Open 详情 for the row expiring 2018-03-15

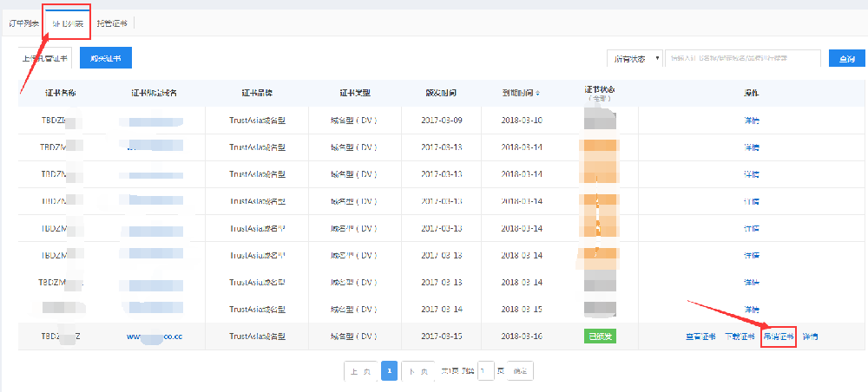[x=751, y=309]
